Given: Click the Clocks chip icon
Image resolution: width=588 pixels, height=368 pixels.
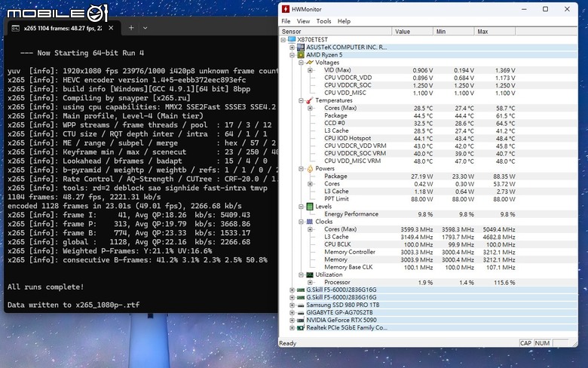Looking at the screenshot, I should (310, 222).
